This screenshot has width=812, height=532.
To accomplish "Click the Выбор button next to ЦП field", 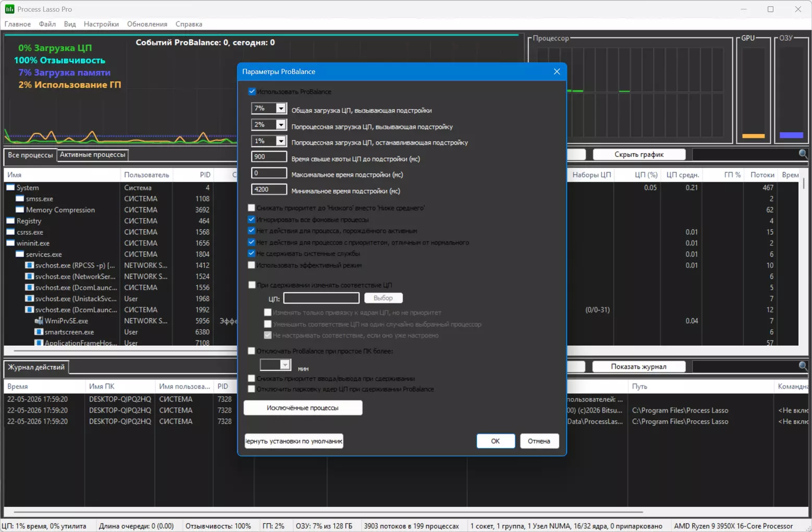I will point(383,298).
